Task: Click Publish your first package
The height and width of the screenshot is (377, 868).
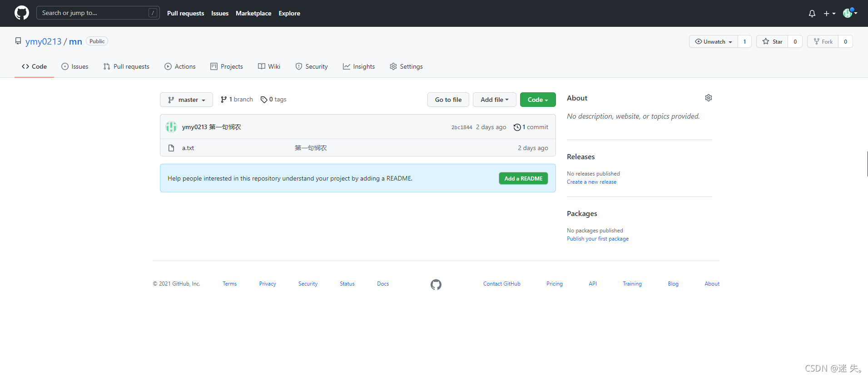Action: (598, 239)
